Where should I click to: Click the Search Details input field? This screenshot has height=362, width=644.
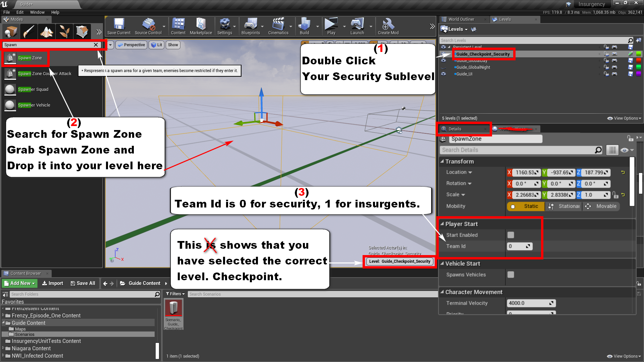pyautogui.click(x=521, y=150)
